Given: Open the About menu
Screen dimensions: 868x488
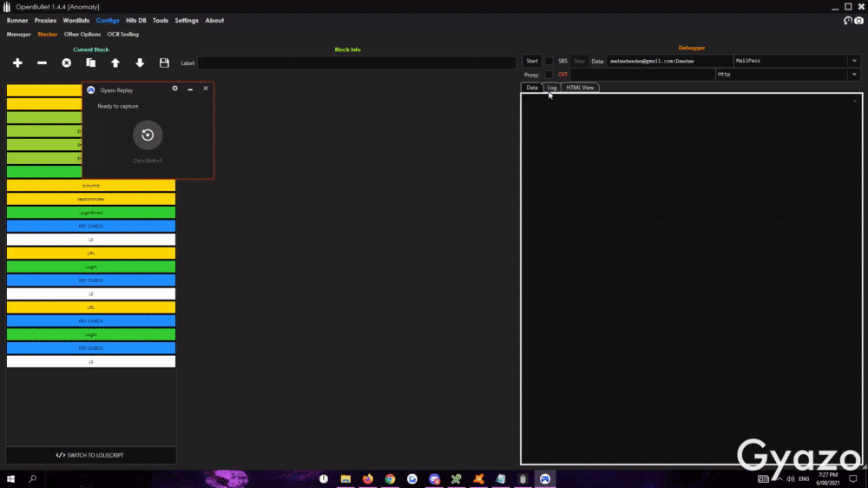Looking at the screenshot, I should [214, 21].
